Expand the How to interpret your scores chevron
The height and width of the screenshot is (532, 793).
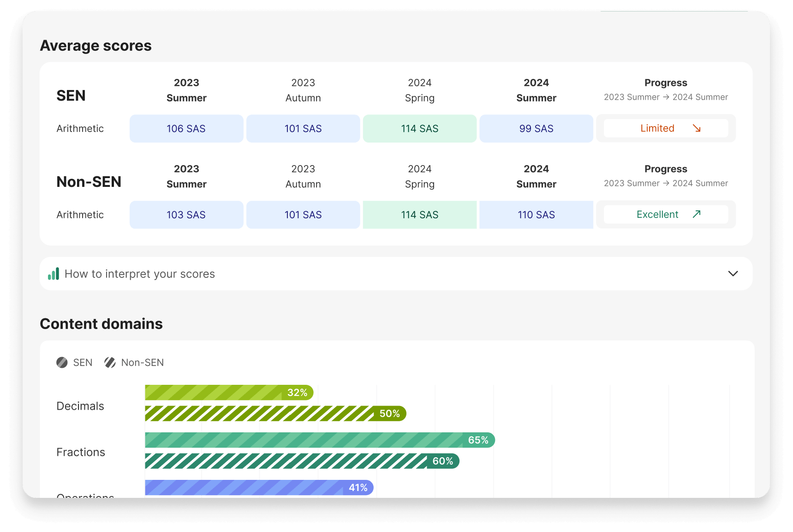pos(733,274)
